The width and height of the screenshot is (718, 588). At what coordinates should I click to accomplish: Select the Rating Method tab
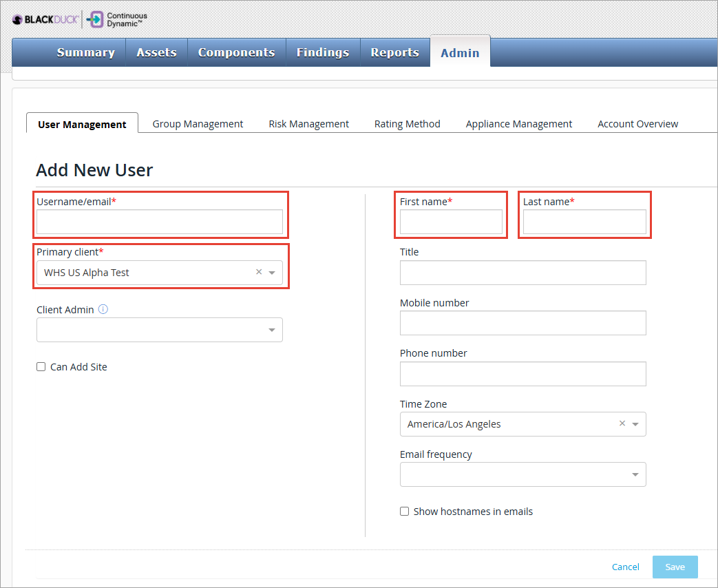pyautogui.click(x=407, y=123)
